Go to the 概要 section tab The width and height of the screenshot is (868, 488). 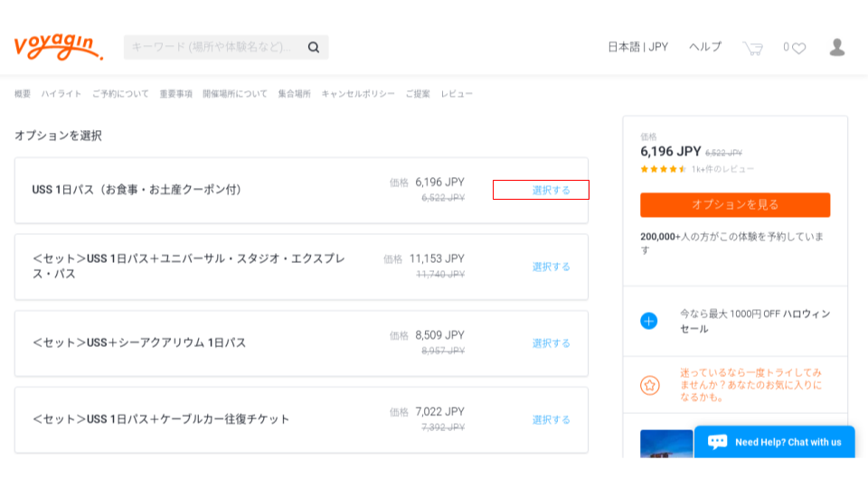tap(23, 94)
